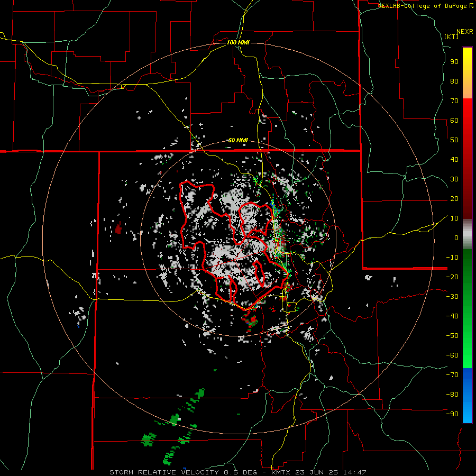Click the -20 value on velocity scale
This screenshot has height=476, width=476.
click(x=452, y=277)
